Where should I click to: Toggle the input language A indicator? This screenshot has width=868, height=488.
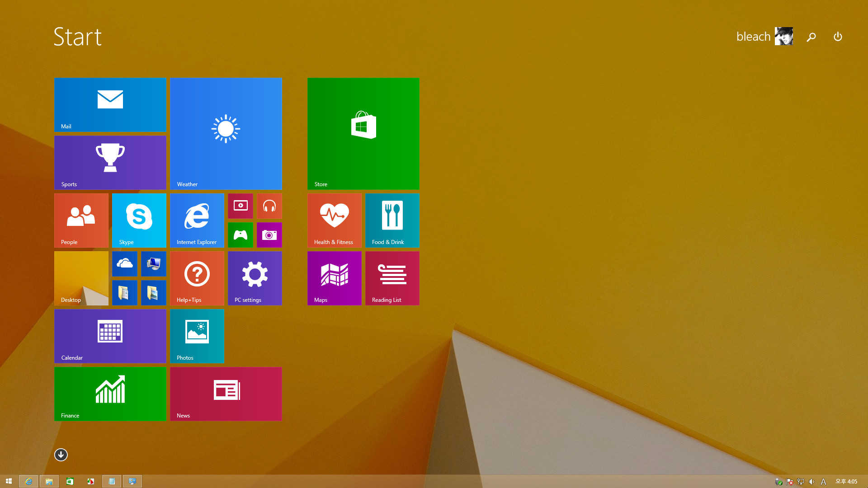tap(823, 482)
